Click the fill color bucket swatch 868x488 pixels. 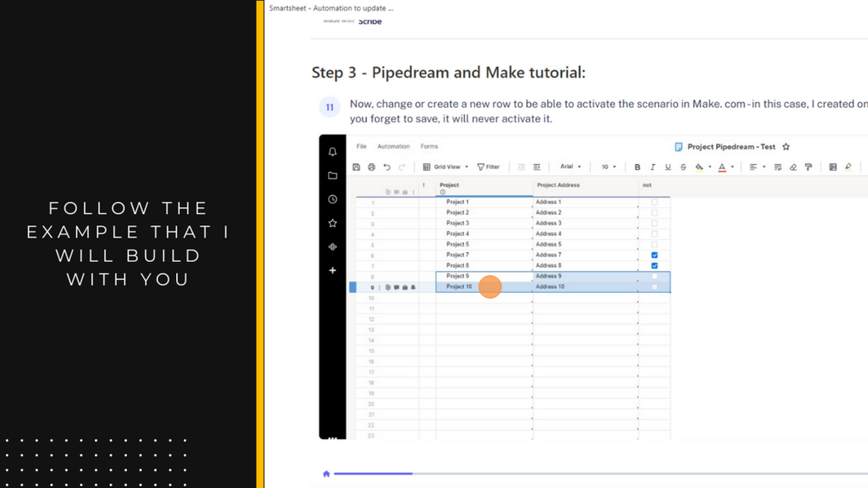[x=700, y=167]
